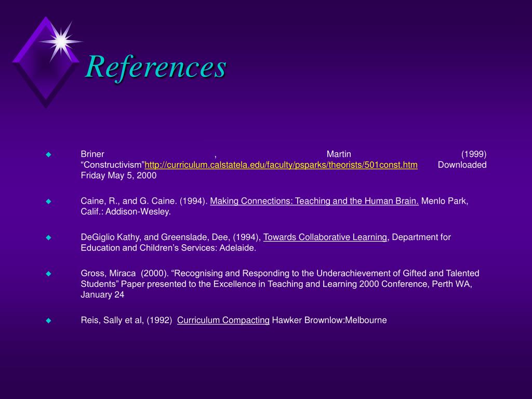Screen dimensions: 532x399
Task: Click the bullet diamond beside 'Caine, R.'
Action: pos(48,202)
